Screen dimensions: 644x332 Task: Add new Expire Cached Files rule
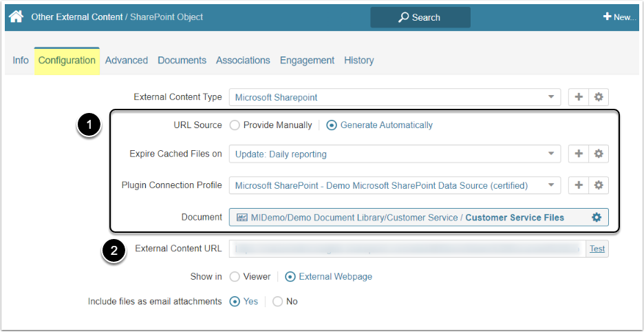579,154
